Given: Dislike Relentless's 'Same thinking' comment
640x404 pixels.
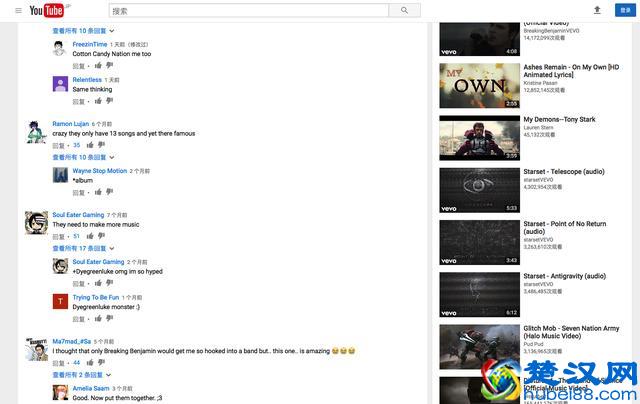Looking at the screenshot, I should [109, 101].
